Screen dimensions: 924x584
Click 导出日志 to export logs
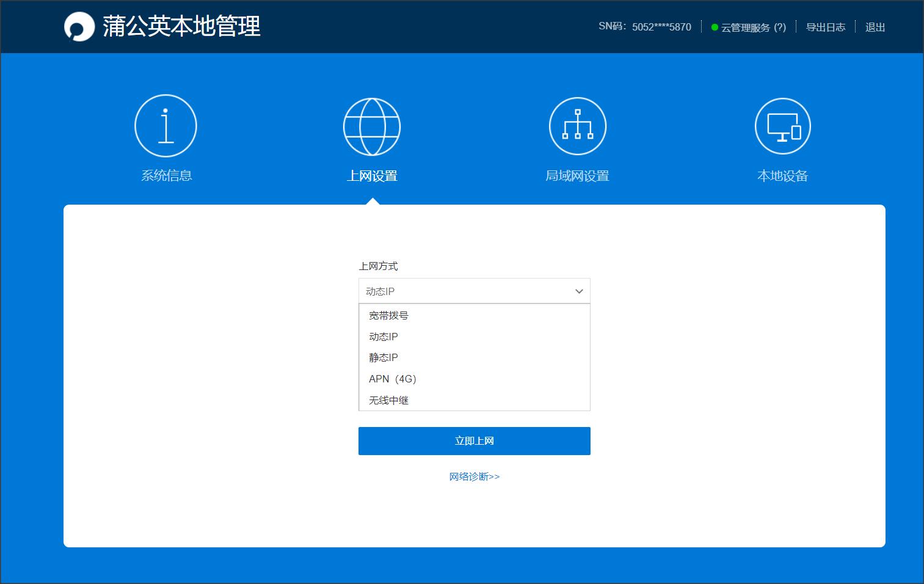[825, 27]
